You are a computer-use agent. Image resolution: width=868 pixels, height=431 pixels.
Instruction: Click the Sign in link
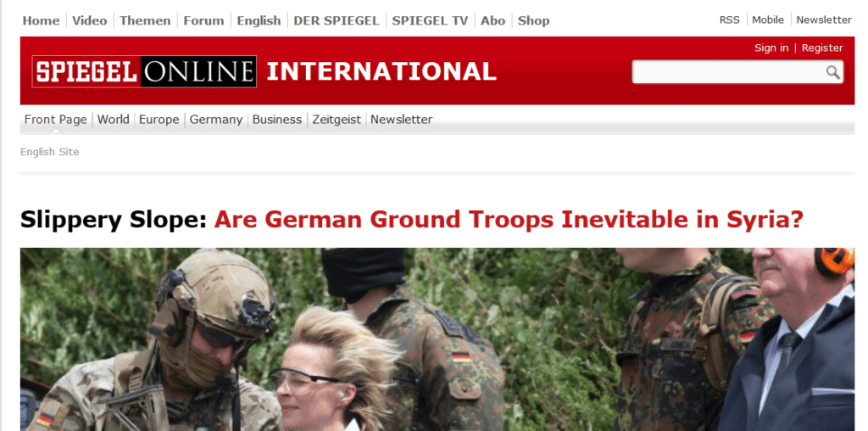(771, 48)
